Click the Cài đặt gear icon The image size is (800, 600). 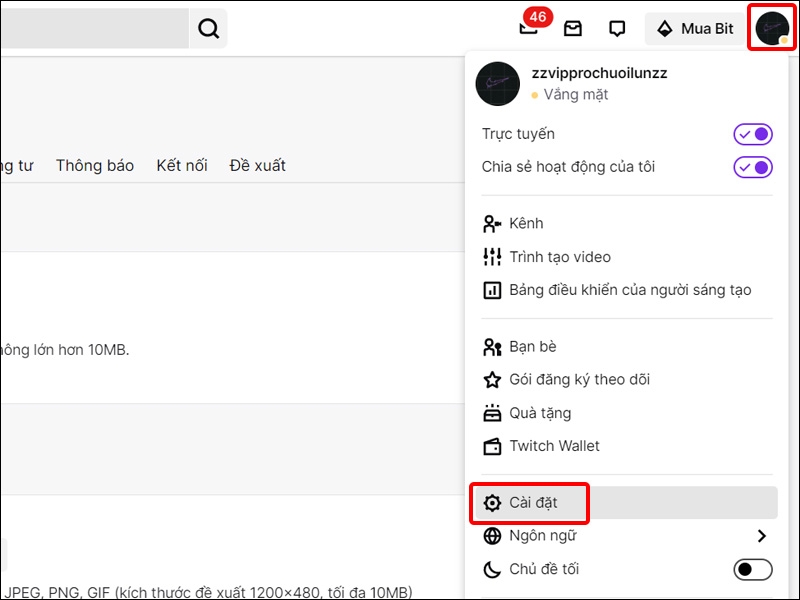click(x=492, y=503)
